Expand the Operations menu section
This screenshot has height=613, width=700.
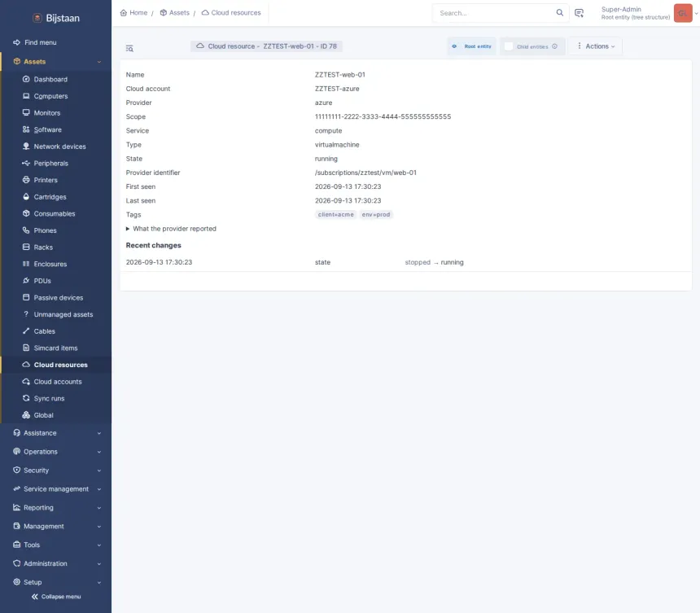tap(99, 452)
